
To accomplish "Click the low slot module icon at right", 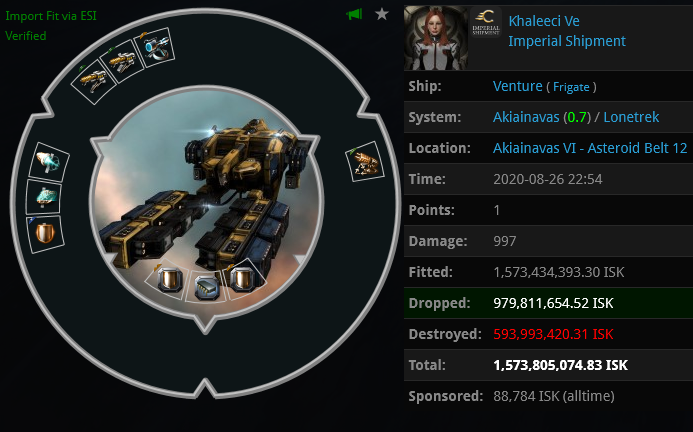I will (x=365, y=162).
